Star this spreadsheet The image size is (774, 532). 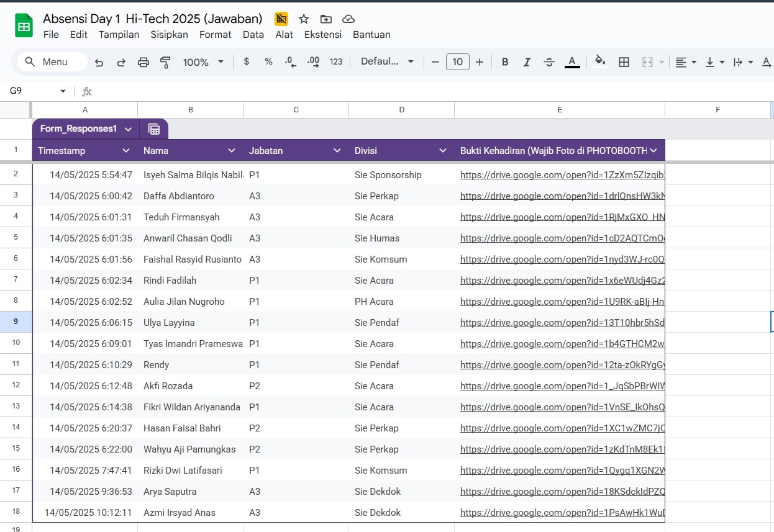(304, 19)
